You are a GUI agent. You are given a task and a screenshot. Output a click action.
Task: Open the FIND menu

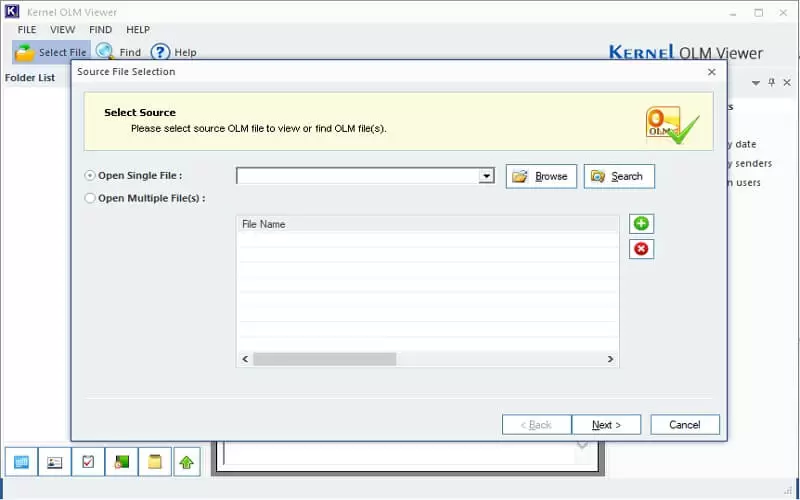coord(101,30)
